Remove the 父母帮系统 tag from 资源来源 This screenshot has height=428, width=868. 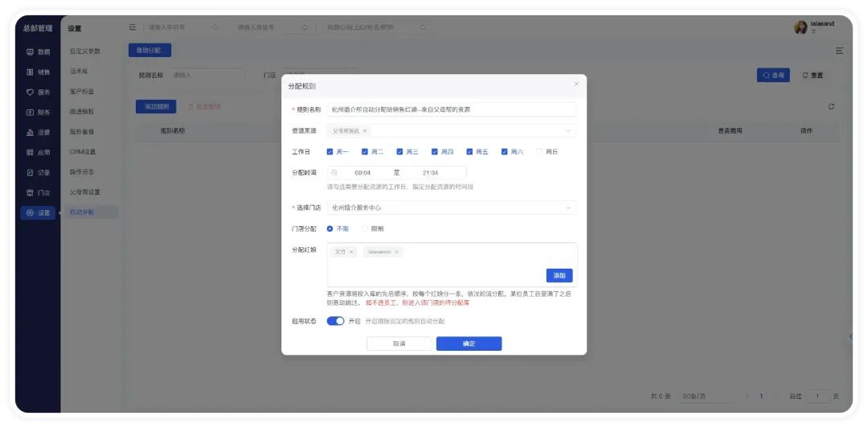365,130
